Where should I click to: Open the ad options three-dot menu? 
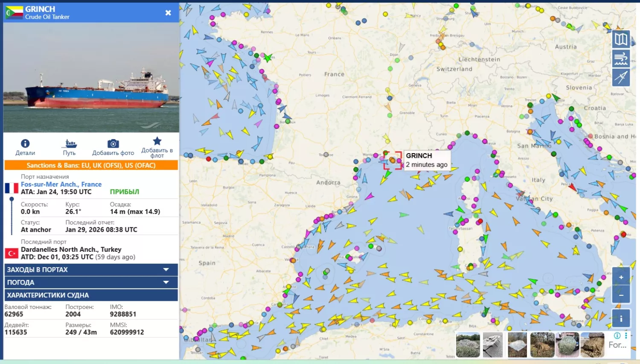point(626,335)
